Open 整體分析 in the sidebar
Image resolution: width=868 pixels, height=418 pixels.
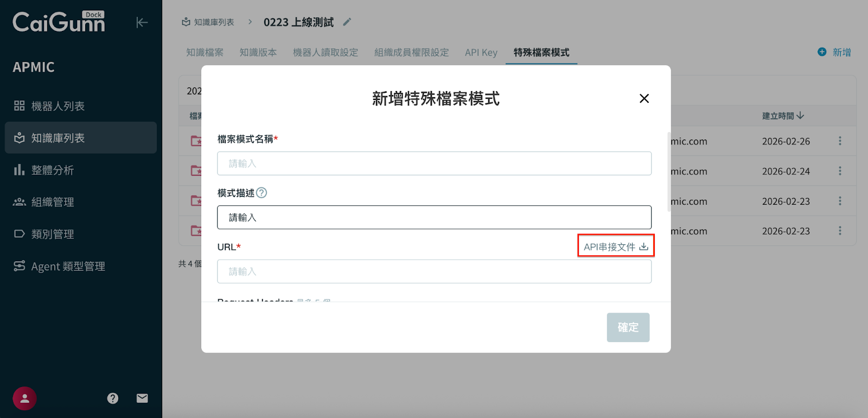[52, 170]
